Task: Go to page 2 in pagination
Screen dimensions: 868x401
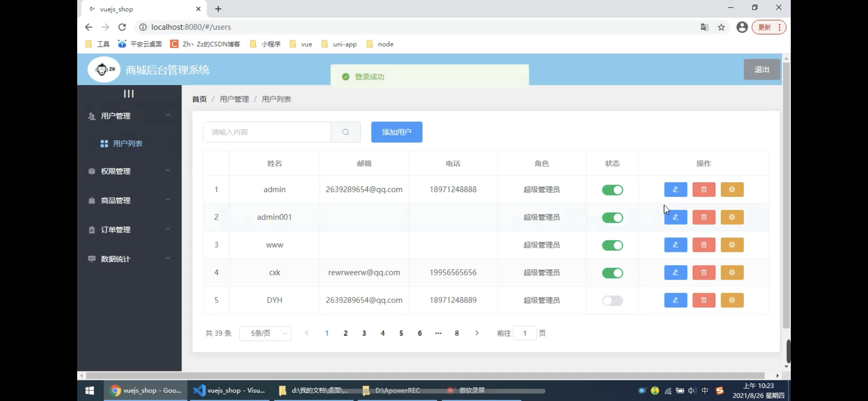Action: (x=345, y=333)
